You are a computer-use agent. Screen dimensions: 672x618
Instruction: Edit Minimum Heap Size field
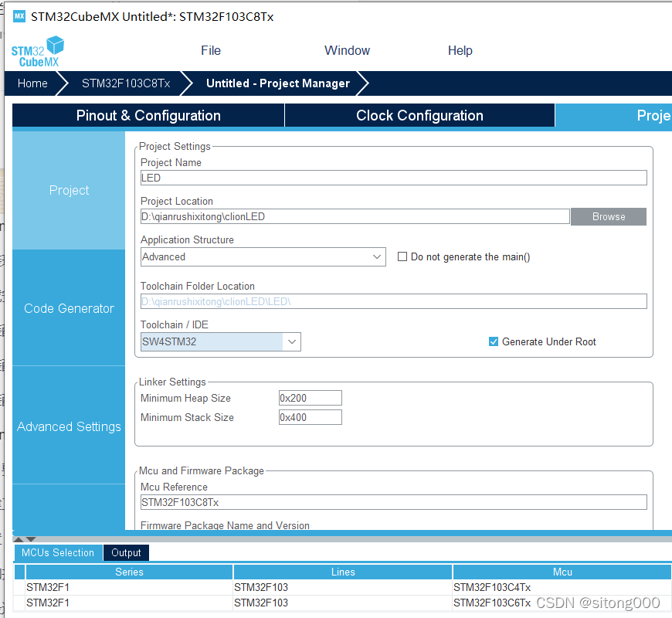point(311,398)
